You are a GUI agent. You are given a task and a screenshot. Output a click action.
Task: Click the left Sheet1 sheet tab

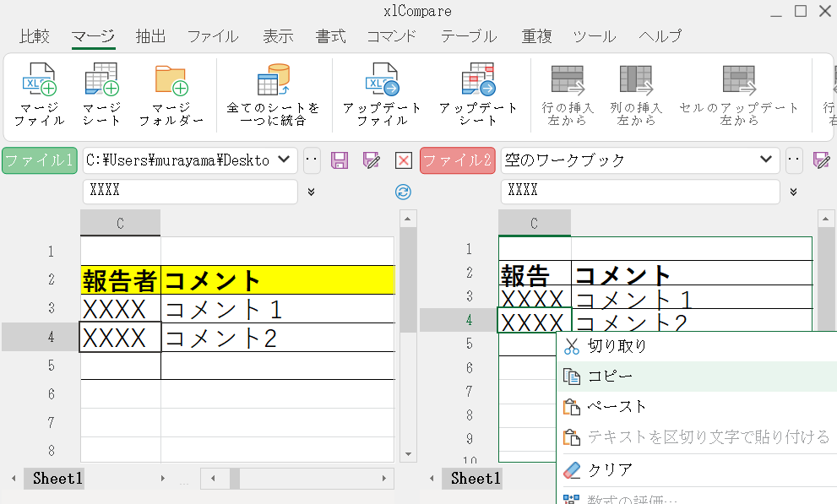[x=57, y=479]
